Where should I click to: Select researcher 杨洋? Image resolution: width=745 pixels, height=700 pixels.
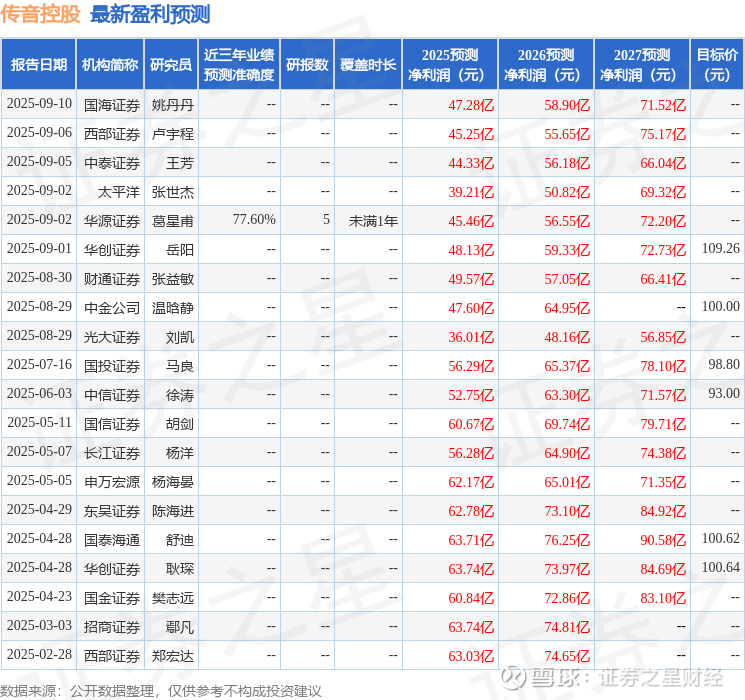(180, 453)
